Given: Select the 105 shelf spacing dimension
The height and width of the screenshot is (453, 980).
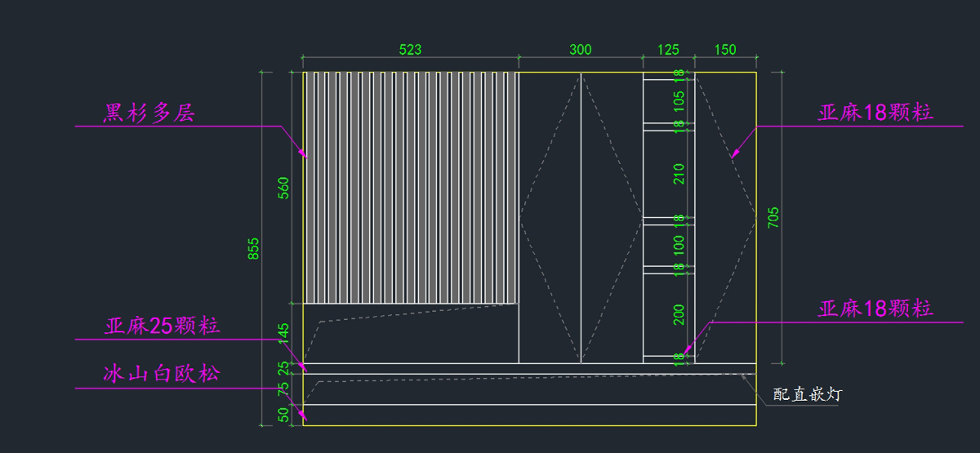Looking at the screenshot, I should [x=679, y=101].
